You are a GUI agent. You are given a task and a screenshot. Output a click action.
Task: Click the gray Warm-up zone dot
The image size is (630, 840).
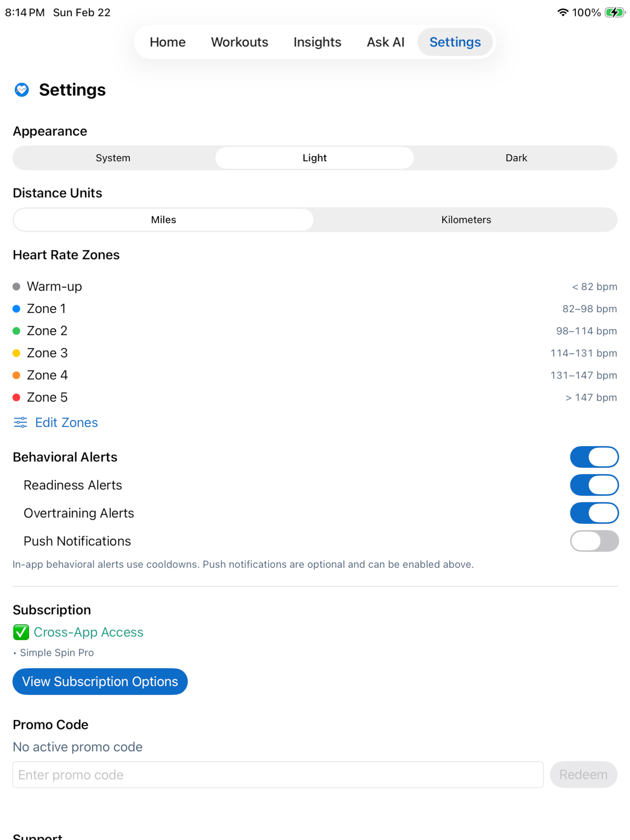pyautogui.click(x=16, y=286)
